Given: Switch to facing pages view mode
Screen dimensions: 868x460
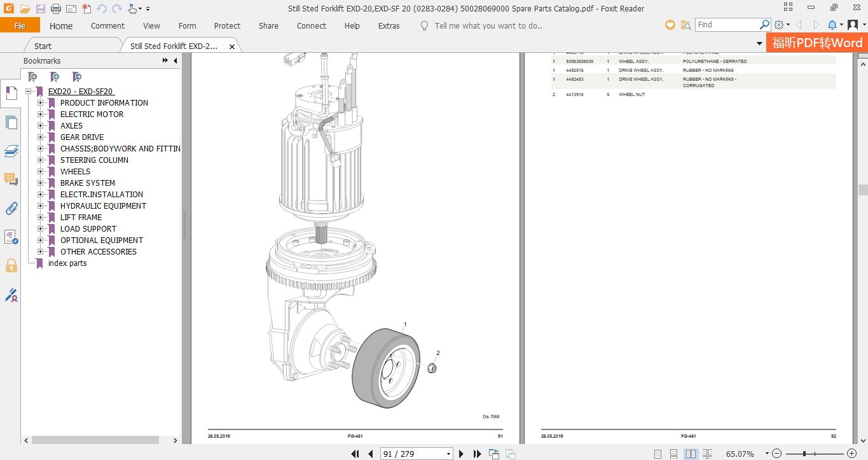Looking at the screenshot, I should pyautogui.click(x=691, y=454).
